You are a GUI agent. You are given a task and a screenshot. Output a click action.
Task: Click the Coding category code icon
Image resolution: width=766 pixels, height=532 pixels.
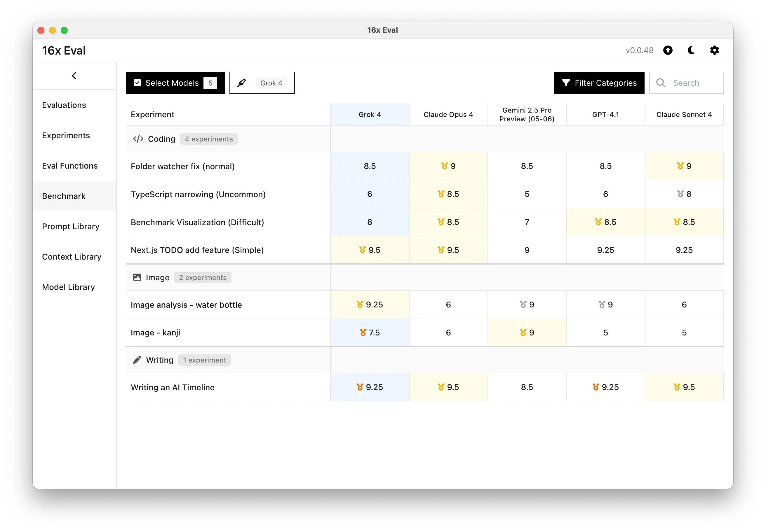pyautogui.click(x=138, y=139)
